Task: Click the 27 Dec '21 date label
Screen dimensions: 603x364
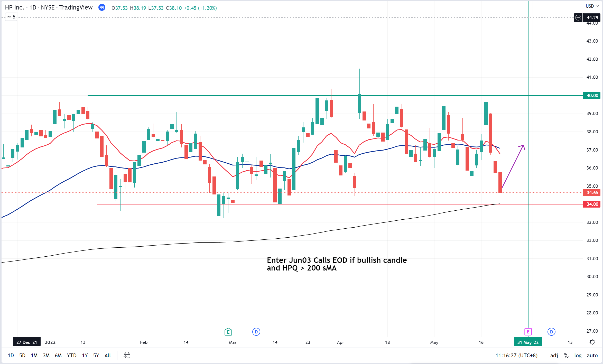Action: [x=27, y=342]
